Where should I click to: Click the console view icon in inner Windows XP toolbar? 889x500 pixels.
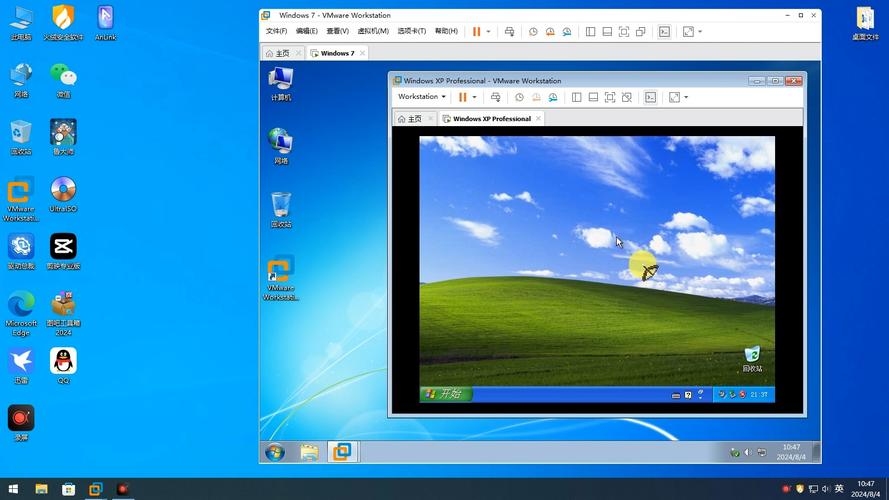650,97
